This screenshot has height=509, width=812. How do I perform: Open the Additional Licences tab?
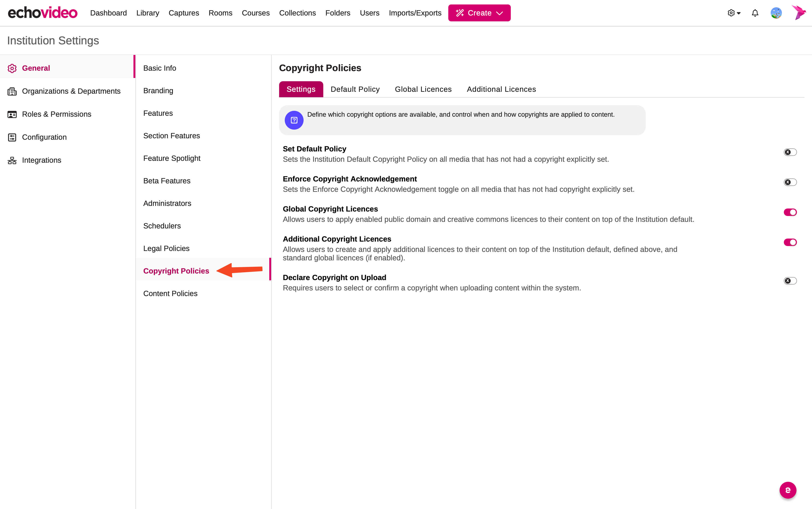501,89
